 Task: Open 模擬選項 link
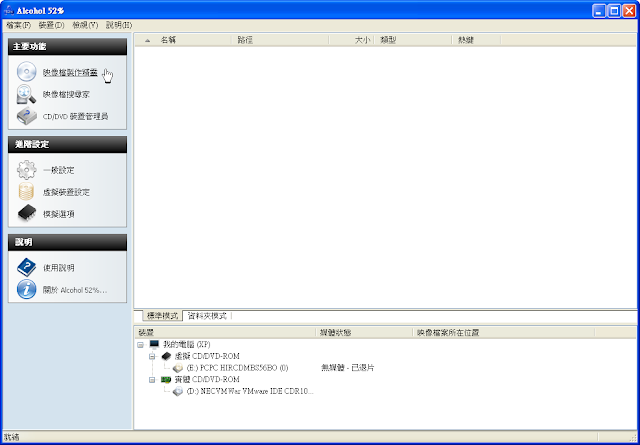58,214
